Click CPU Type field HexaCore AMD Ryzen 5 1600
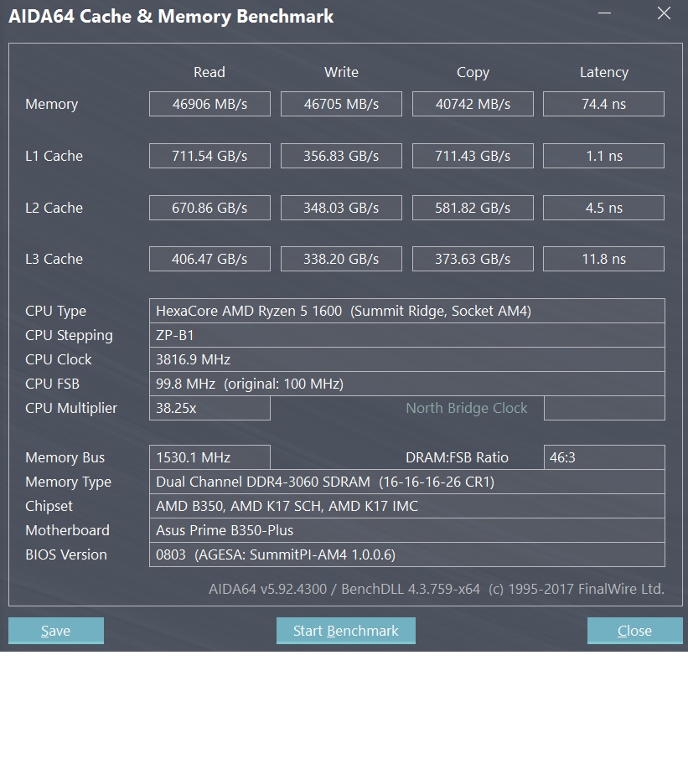 click(407, 311)
